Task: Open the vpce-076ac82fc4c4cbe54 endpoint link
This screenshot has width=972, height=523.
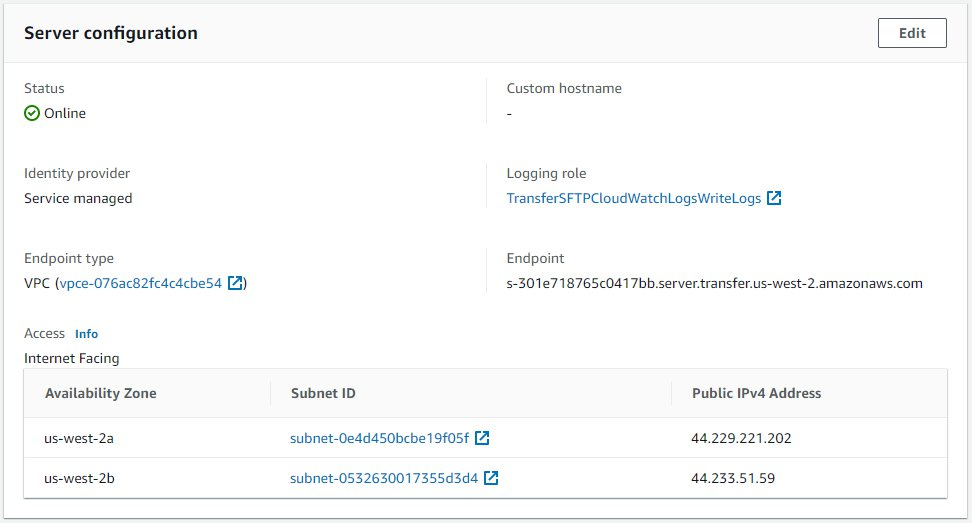Action: [141, 283]
